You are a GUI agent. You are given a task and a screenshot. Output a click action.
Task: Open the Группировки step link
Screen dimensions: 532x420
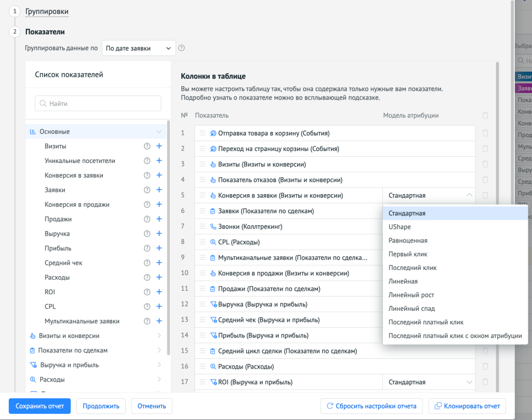47,11
